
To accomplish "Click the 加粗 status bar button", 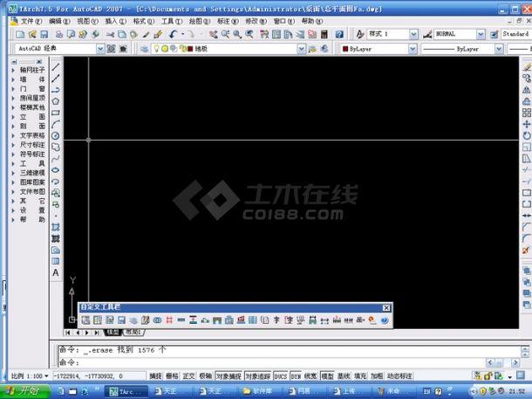I will coord(377,376).
